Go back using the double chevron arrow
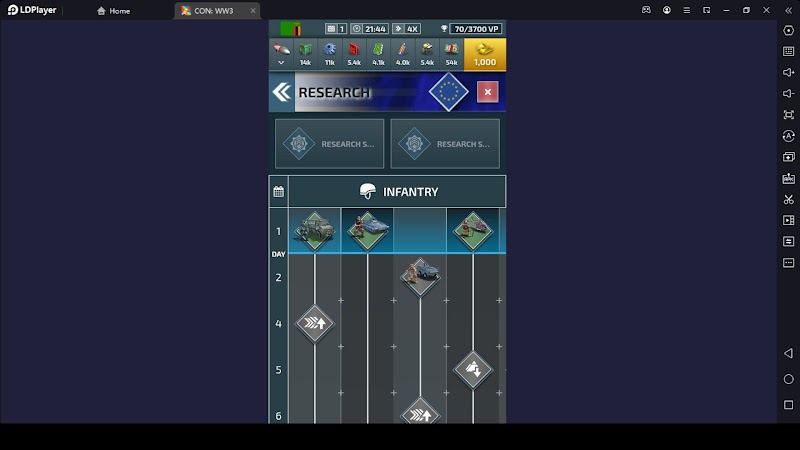The width and height of the screenshot is (800, 450). coord(282,92)
